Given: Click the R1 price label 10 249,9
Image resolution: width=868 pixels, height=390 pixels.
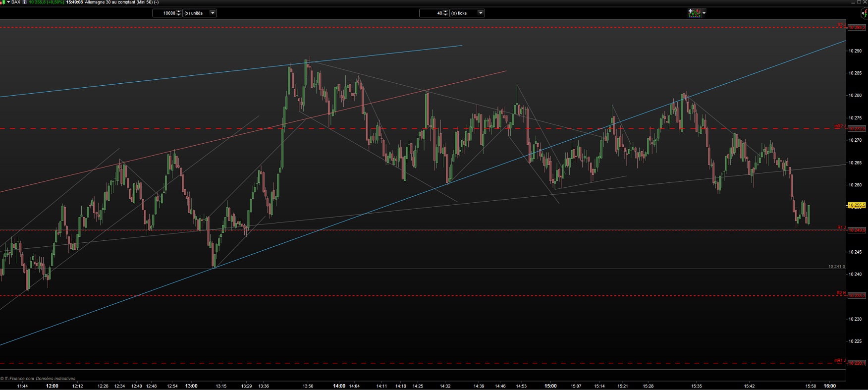Looking at the screenshot, I should coord(857,230).
